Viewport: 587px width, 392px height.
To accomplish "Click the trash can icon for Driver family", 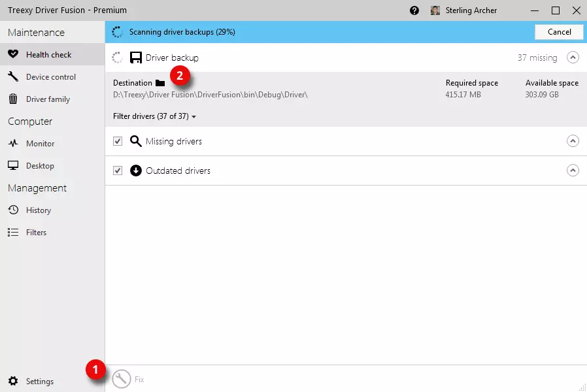I will click(x=13, y=99).
